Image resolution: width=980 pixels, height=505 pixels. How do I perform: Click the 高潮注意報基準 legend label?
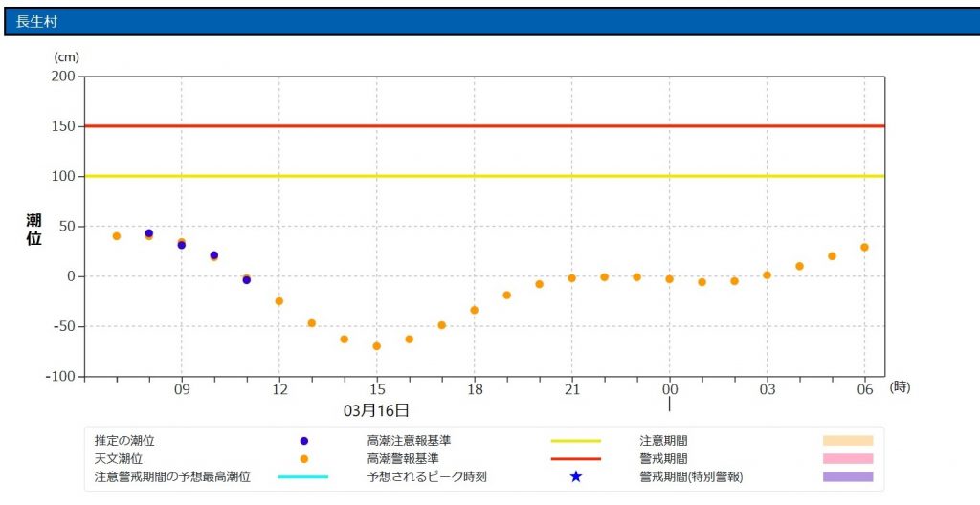pos(409,441)
